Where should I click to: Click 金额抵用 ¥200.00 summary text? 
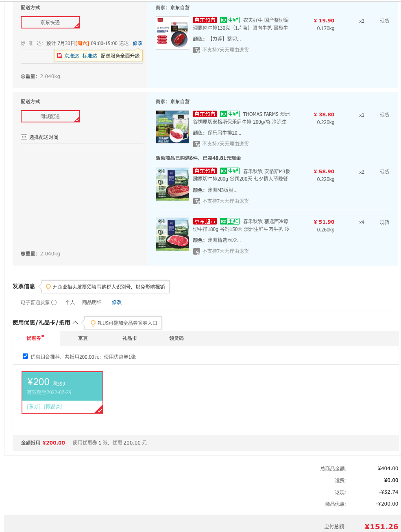[x=43, y=443]
